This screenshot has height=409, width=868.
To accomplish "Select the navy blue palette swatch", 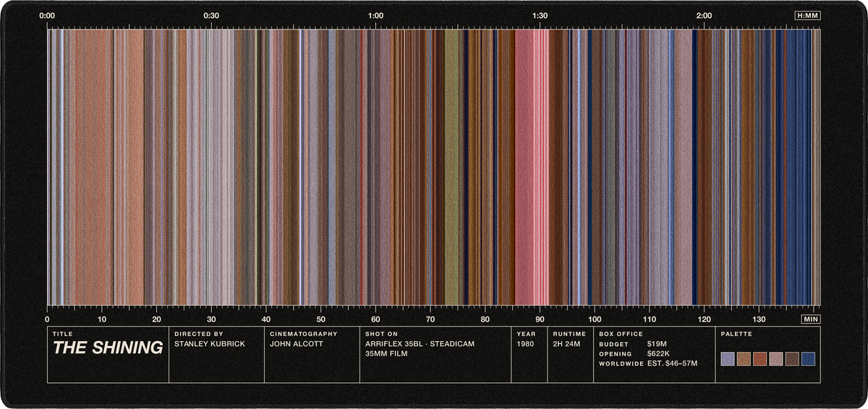I will tap(808, 359).
